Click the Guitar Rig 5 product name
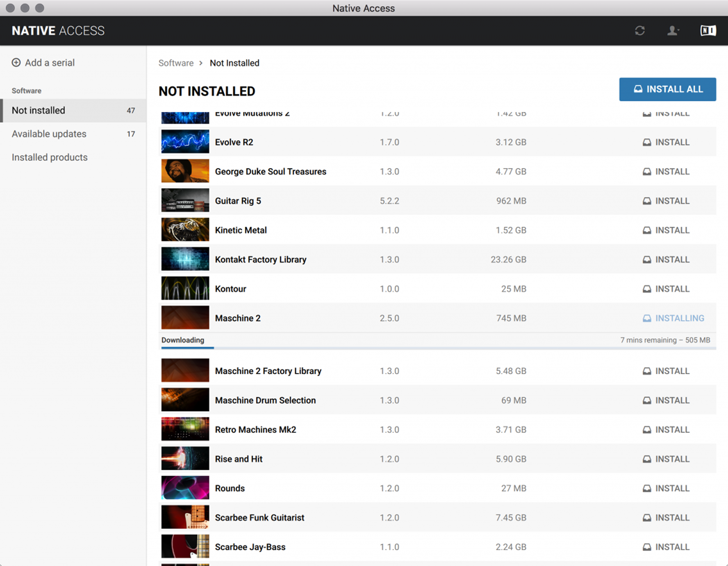Screen dimensions: 728x566 click(x=238, y=201)
